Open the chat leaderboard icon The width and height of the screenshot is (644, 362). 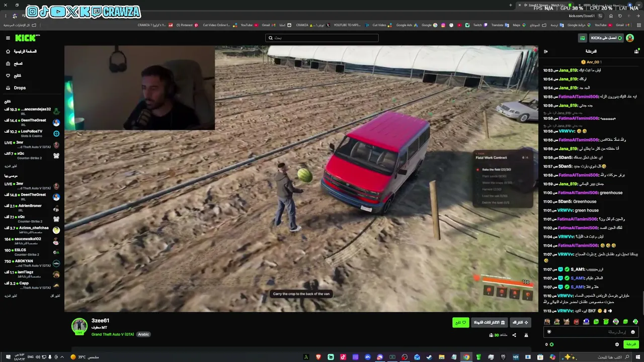coord(636,51)
